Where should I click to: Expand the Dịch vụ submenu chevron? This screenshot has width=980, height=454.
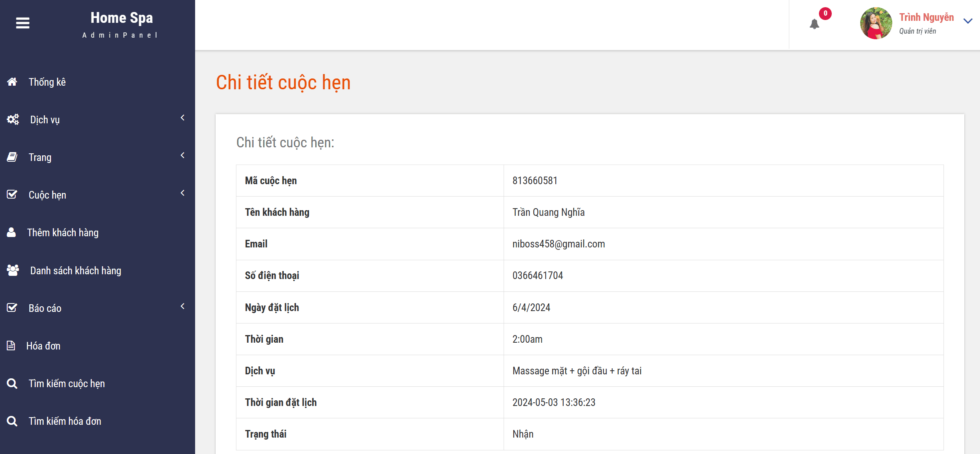coord(183,118)
